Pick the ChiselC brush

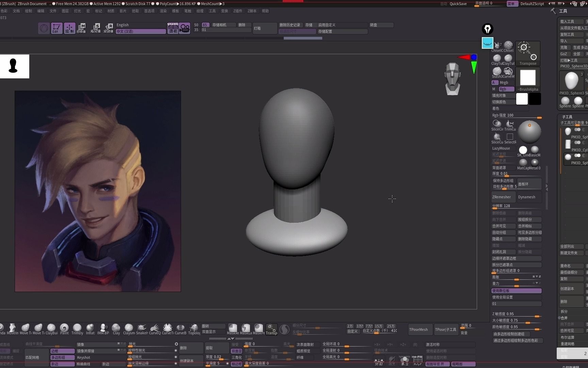[497, 47]
